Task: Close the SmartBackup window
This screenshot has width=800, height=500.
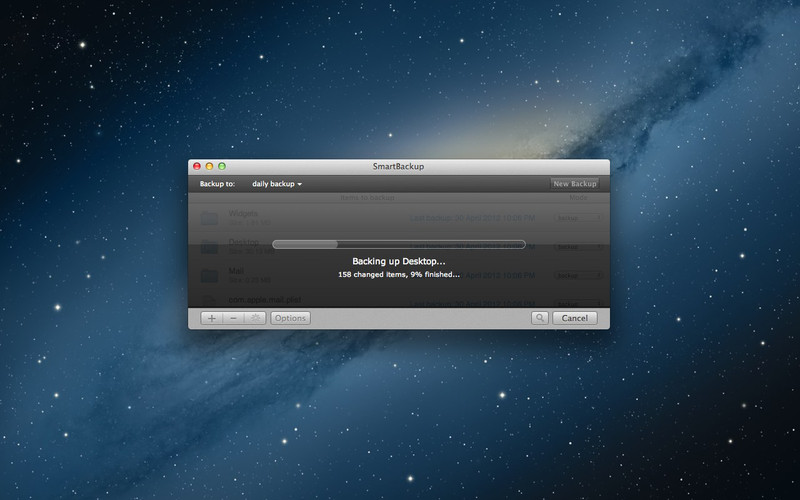Action: pyautogui.click(x=197, y=166)
